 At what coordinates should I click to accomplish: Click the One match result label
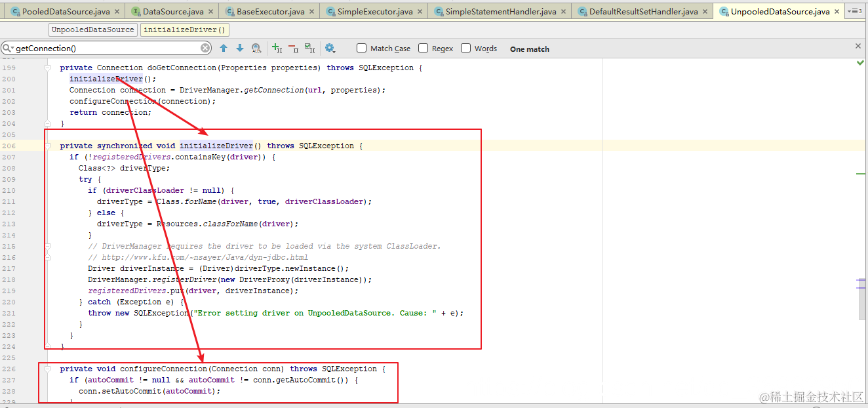[530, 49]
